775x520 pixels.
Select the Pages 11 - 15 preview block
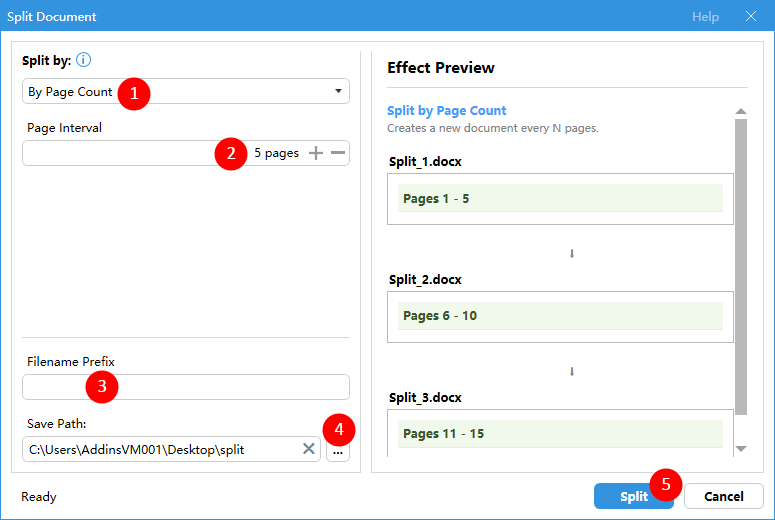[x=560, y=433]
